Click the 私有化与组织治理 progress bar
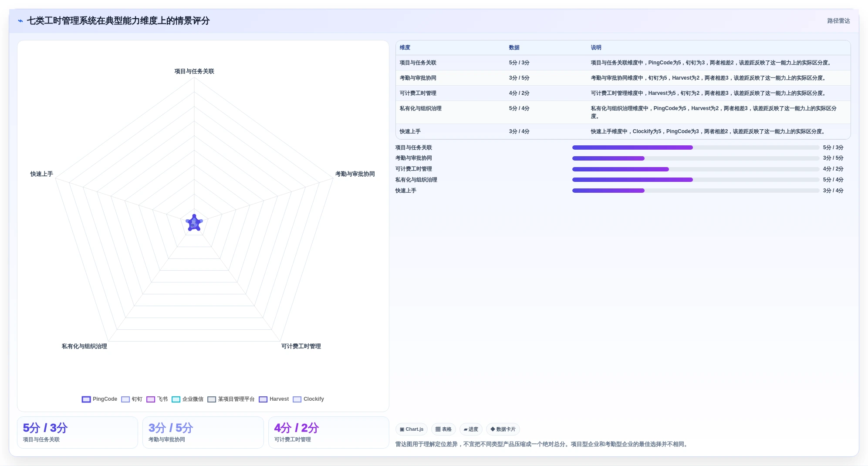This screenshot has height=466, width=868. point(696,180)
